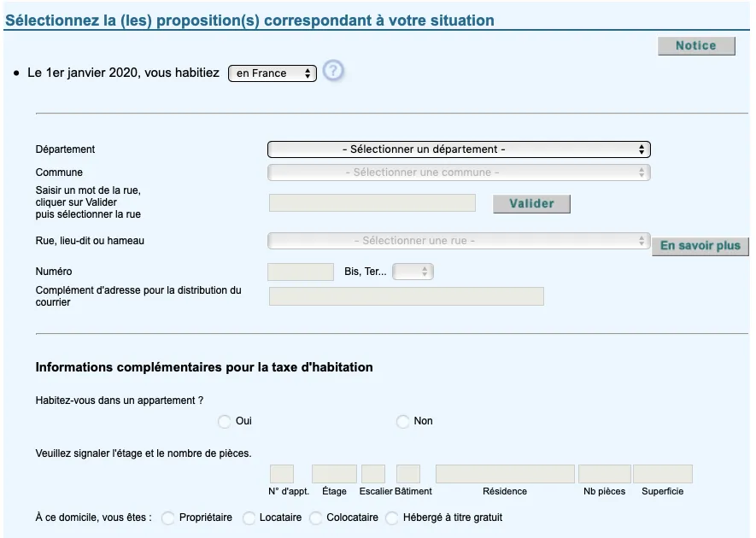This screenshot has width=756, height=538.
Task: Click the Complément d'adresse input field
Action: coord(407,296)
